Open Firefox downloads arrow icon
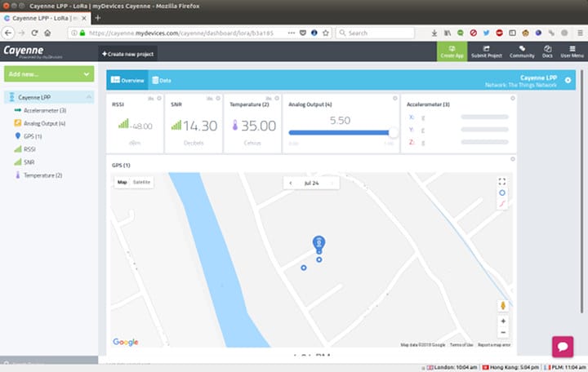The height and width of the screenshot is (372, 588). click(x=434, y=33)
